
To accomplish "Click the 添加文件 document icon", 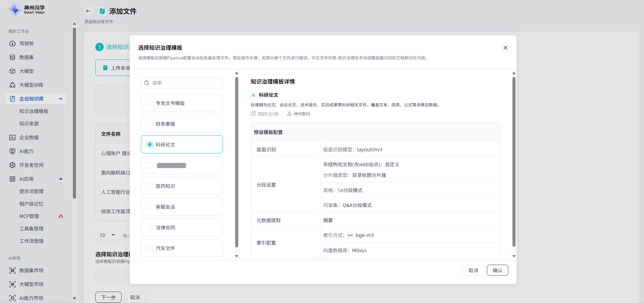I will click(102, 11).
